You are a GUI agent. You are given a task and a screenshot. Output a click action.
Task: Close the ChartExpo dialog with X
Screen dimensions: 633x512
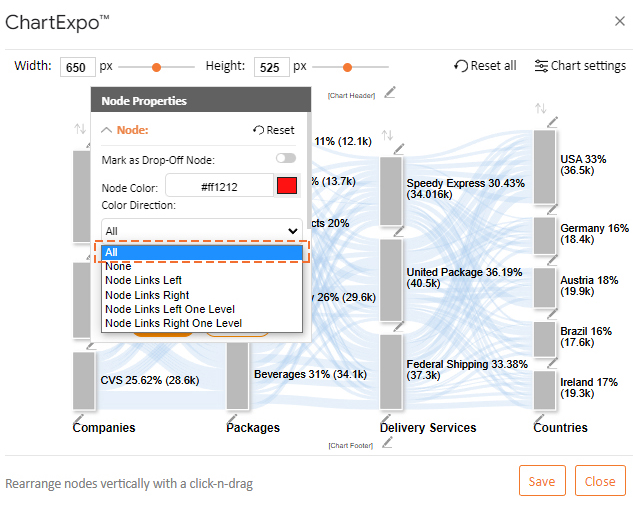tap(620, 21)
